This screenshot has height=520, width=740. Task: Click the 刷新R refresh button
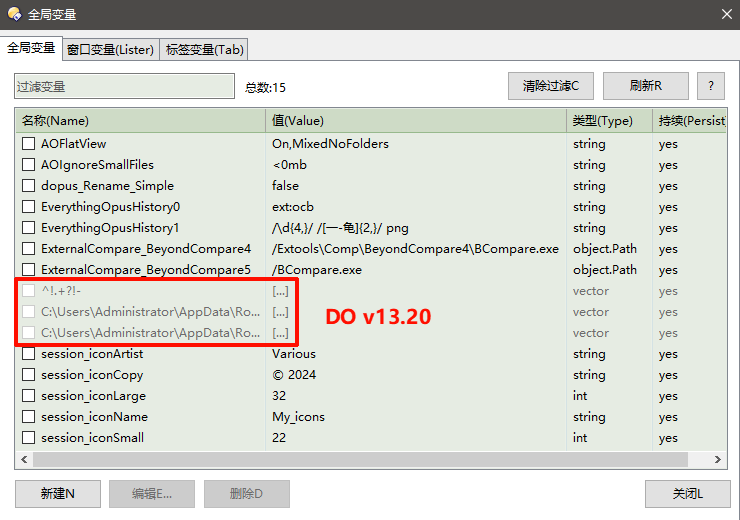(x=645, y=86)
